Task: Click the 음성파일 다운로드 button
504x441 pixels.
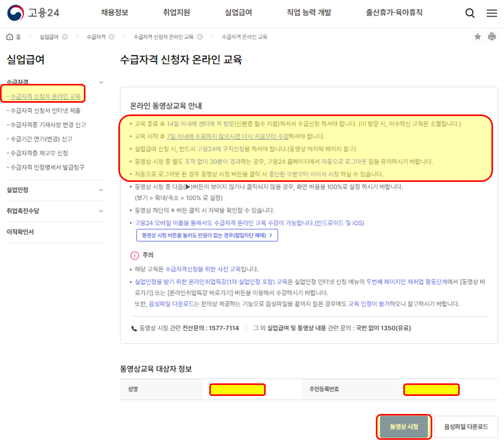Action: [x=466, y=427]
